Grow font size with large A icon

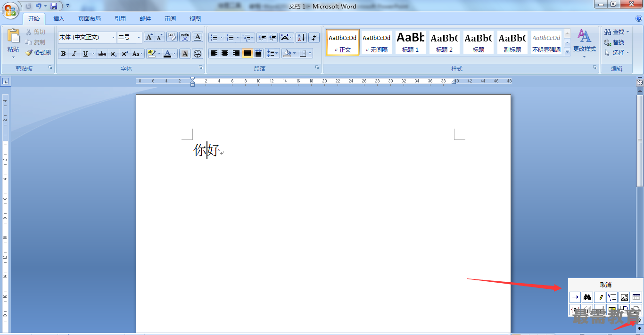[x=149, y=37]
